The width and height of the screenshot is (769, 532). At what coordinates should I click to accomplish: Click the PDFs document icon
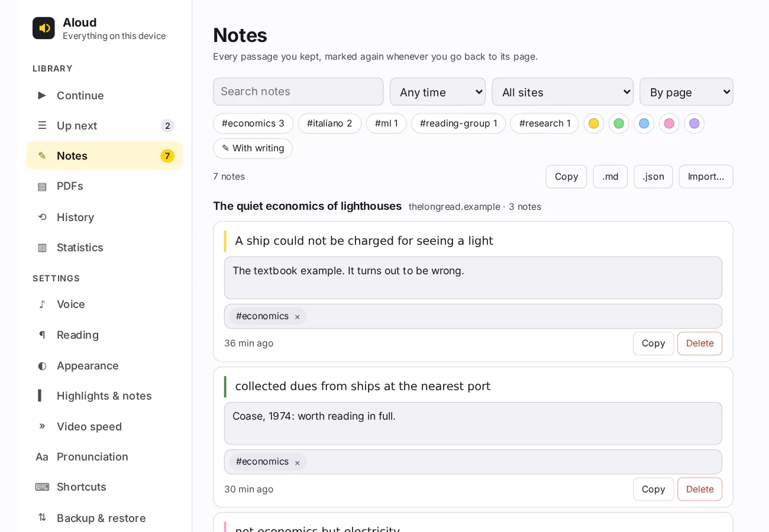42,186
